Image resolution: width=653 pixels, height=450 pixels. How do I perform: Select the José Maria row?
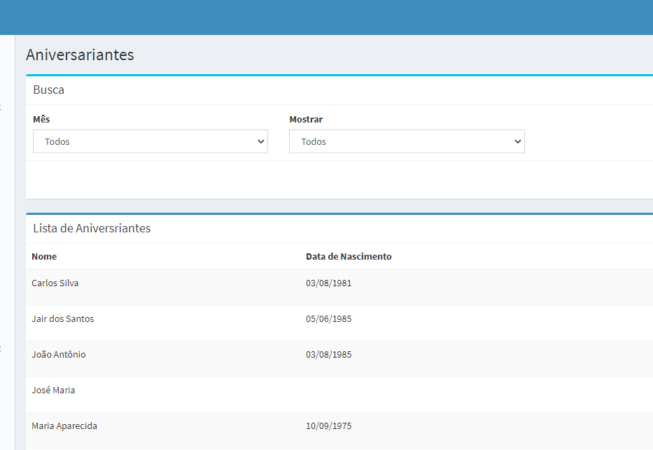[x=53, y=390]
